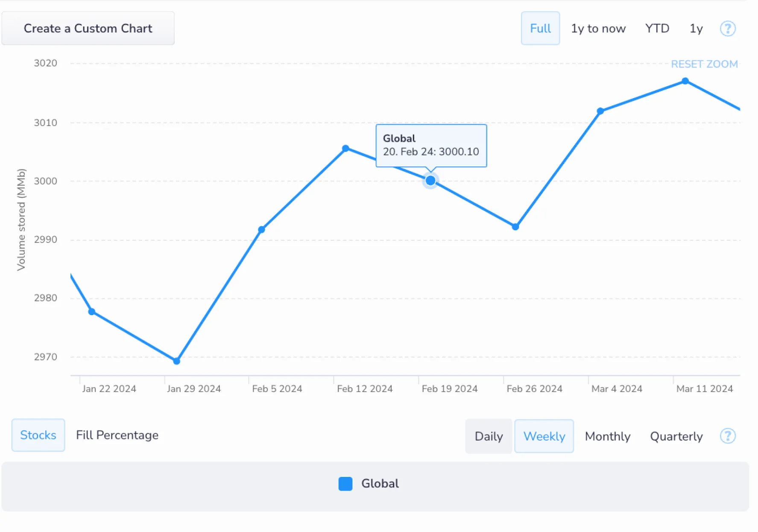Select Daily frequency

point(489,436)
